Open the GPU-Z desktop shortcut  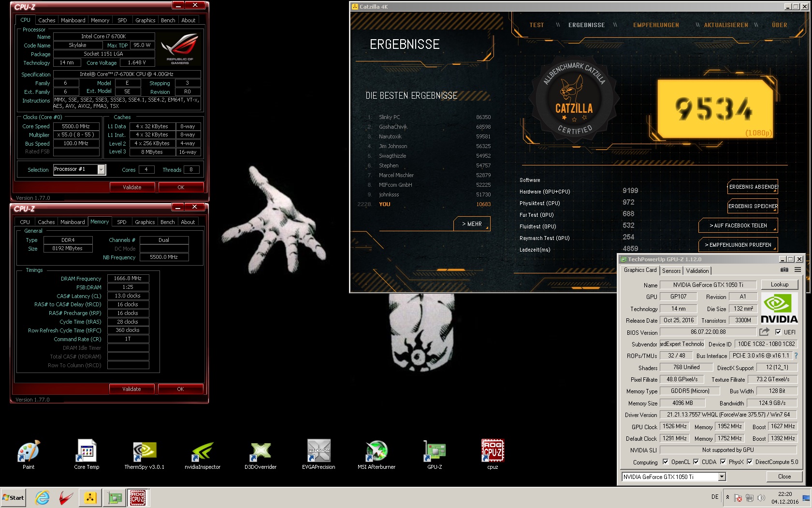click(435, 454)
